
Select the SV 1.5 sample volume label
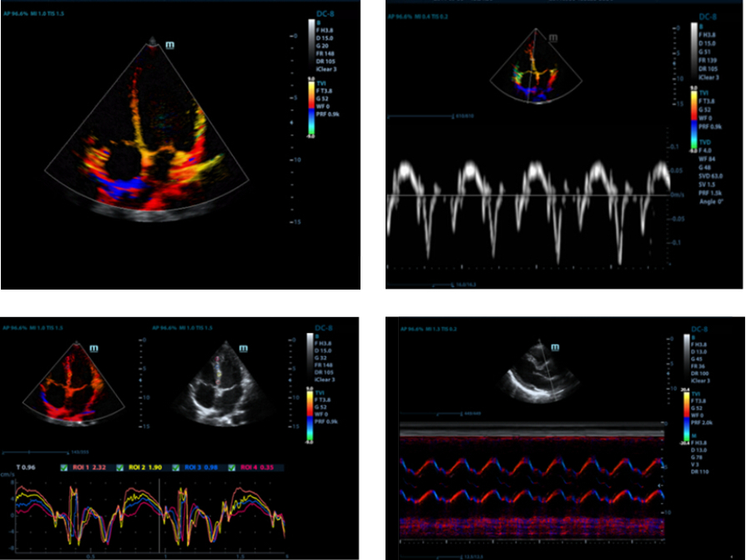(x=708, y=184)
